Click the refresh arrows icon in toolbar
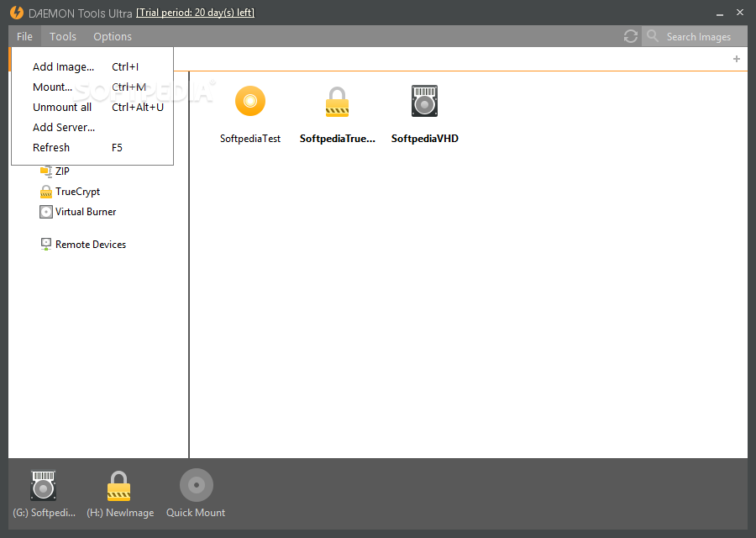This screenshot has width=756, height=538. coord(631,37)
